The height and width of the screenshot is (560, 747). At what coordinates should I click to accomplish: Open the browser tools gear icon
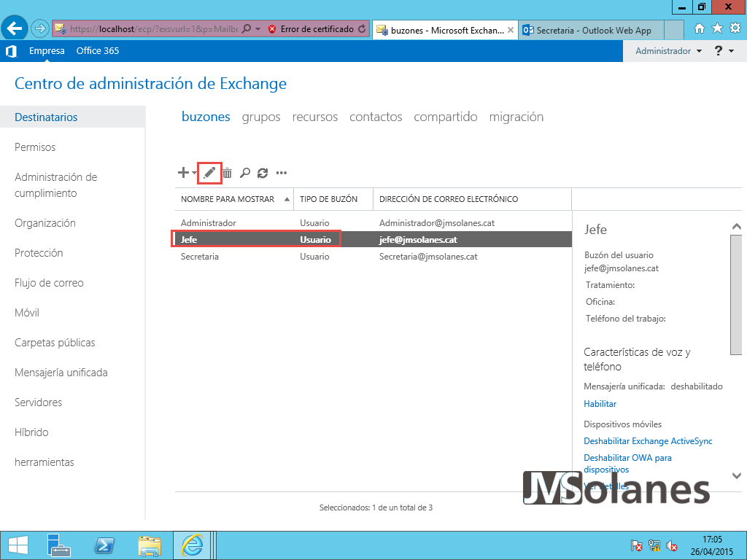coord(735,28)
